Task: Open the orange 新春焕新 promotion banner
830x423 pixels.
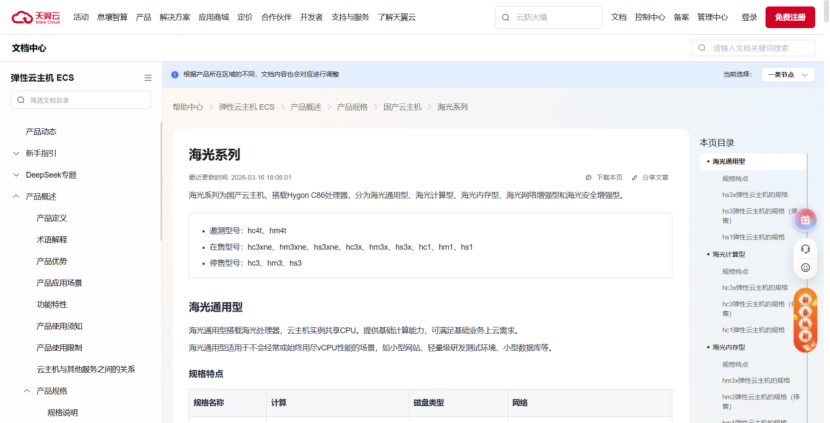Action: click(805, 320)
